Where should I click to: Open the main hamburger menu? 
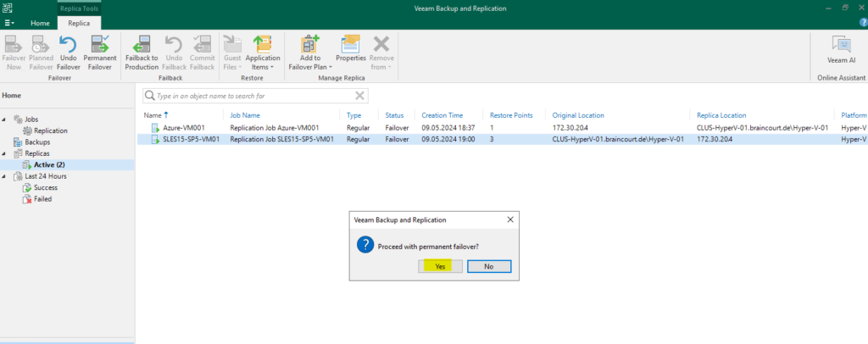[9, 23]
